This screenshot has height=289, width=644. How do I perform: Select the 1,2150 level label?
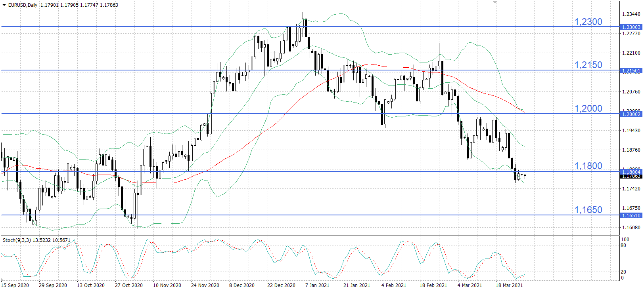588,65
